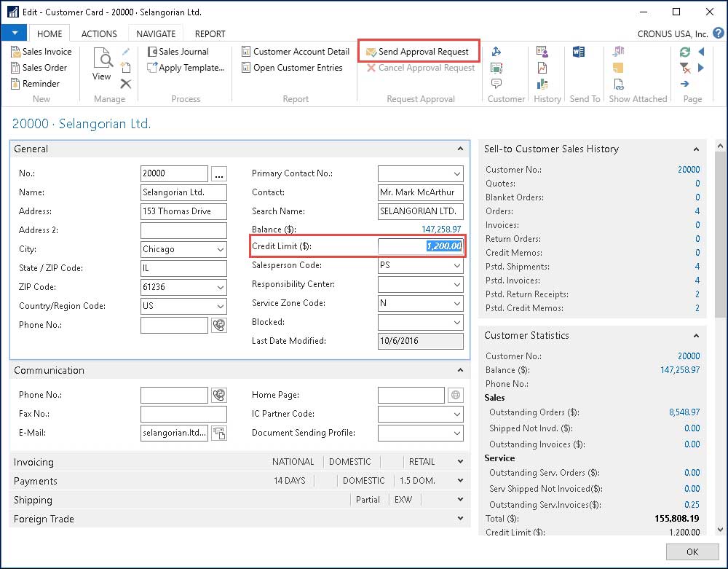
Task: Click the phone dial icon in General
Action: (218, 325)
